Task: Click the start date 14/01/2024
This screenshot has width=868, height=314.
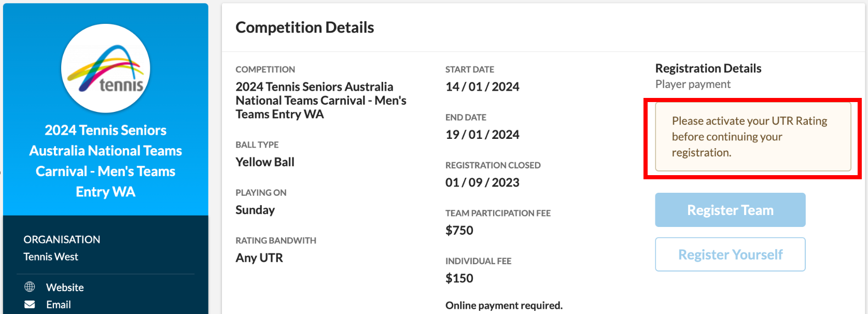Action: [483, 87]
